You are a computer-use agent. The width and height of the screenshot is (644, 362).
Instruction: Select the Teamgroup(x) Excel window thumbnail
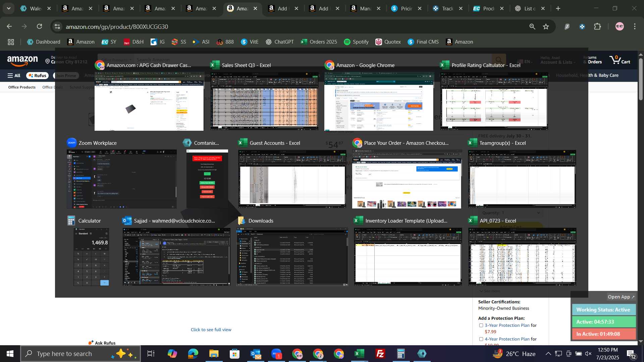522,179
